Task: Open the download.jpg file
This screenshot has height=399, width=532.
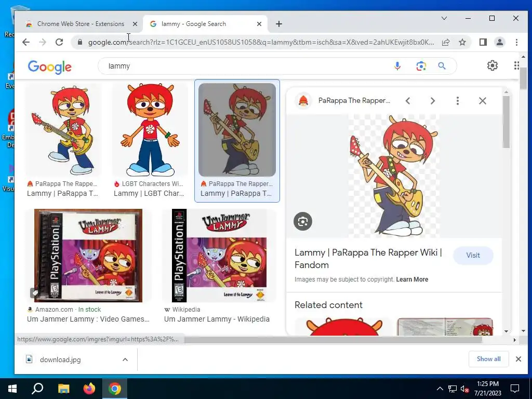Action: pos(60,360)
